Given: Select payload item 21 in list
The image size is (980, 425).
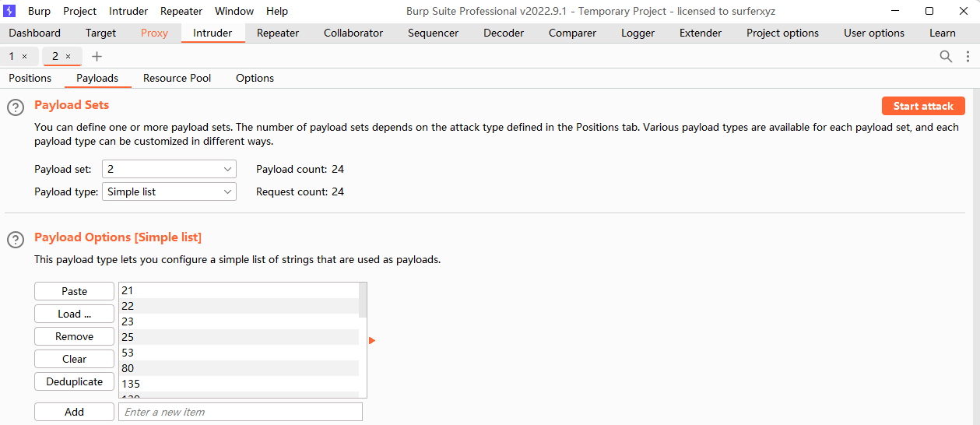Looking at the screenshot, I should pos(238,290).
